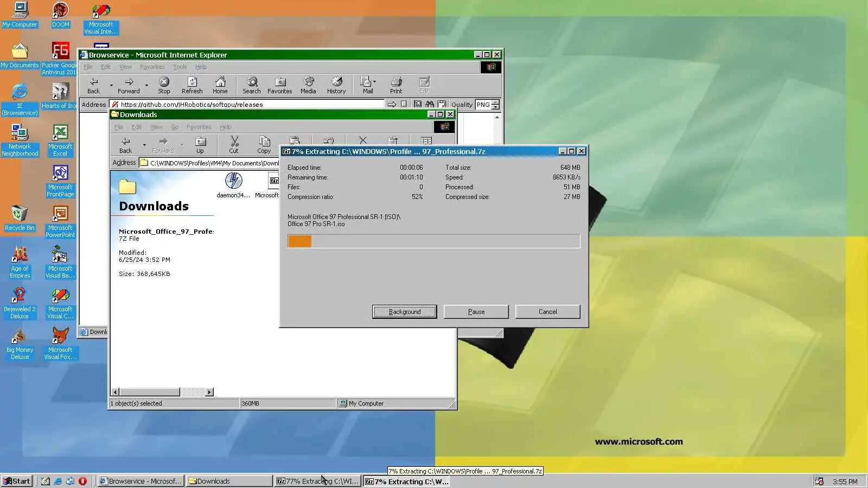Click Stop in Internet Explorer toolbar
Image resolution: width=868 pixels, height=488 pixels.
pos(164,85)
